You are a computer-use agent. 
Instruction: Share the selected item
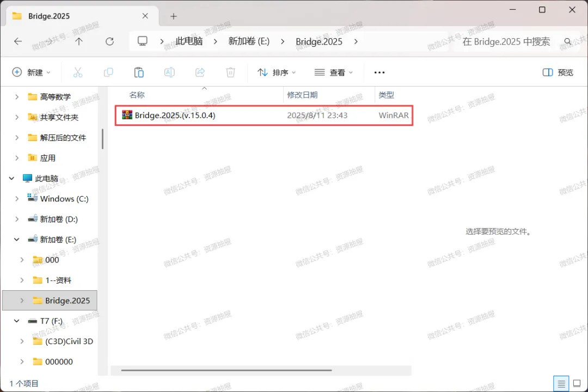pos(200,72)
